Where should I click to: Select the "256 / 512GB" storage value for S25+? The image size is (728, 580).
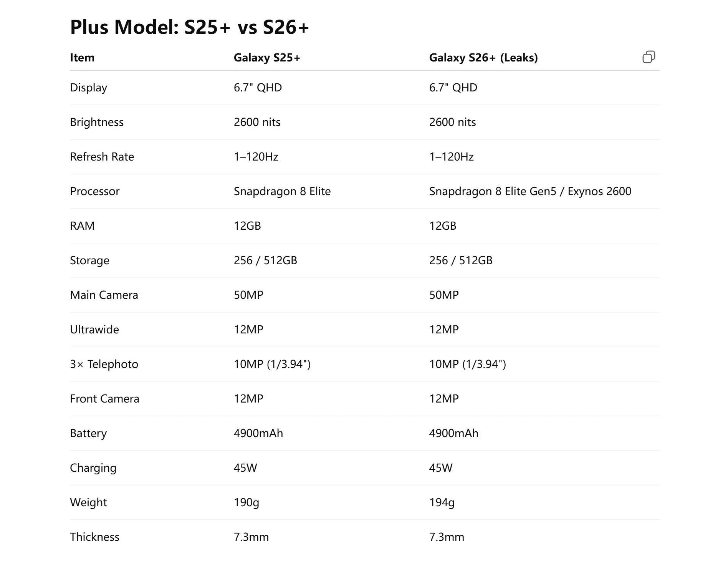point(266,260)
